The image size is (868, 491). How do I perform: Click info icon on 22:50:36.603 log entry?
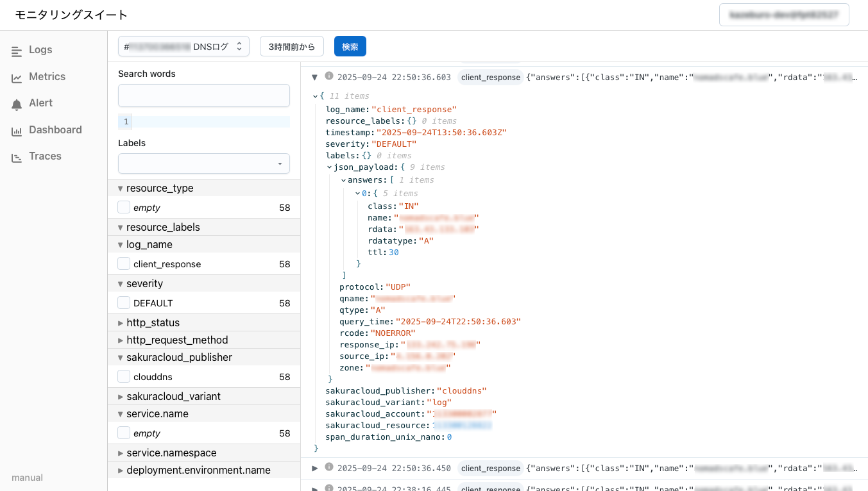(329, 76)
